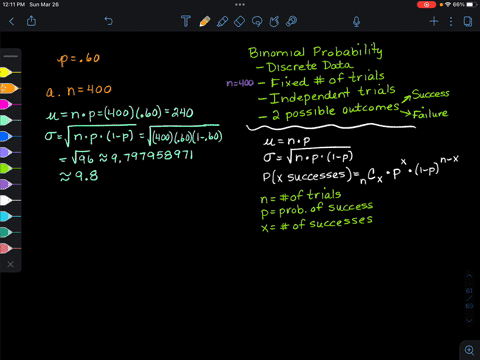Open the sticker/shapes tool beside lasso
This screenshot has width=480, height=360.
(274, 21)
